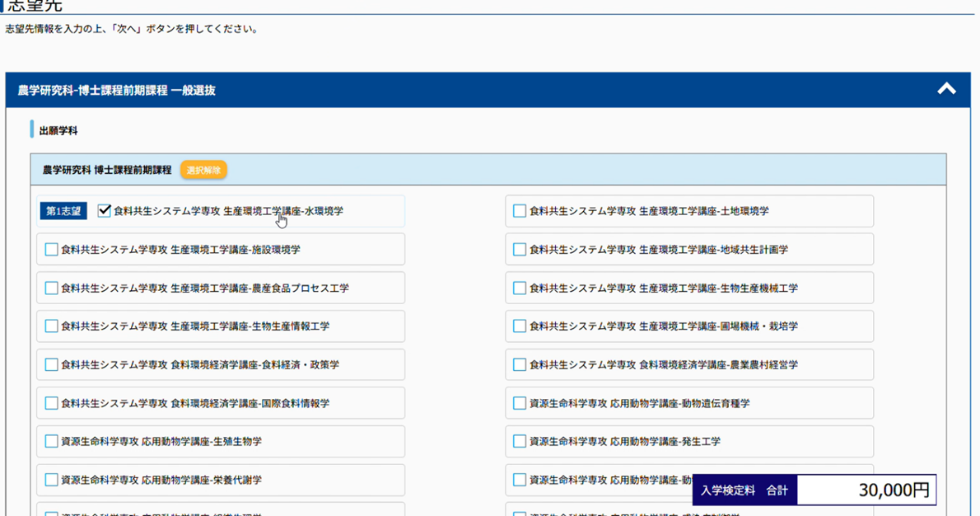Choose the 国際食料情報学 checkbox
This screenshot has width=980, height=516.
pyautogui.click(x=52, y=403)
